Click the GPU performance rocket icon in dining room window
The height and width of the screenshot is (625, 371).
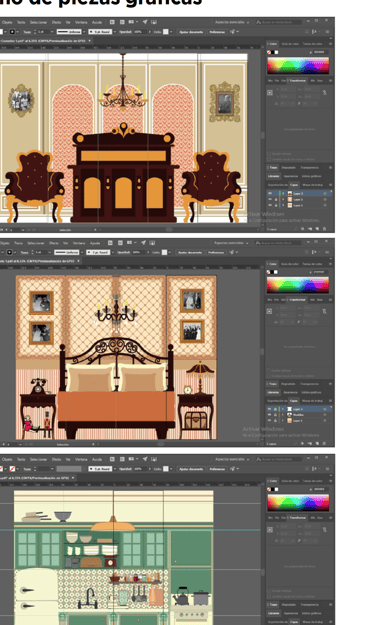[x=145, y=22]
